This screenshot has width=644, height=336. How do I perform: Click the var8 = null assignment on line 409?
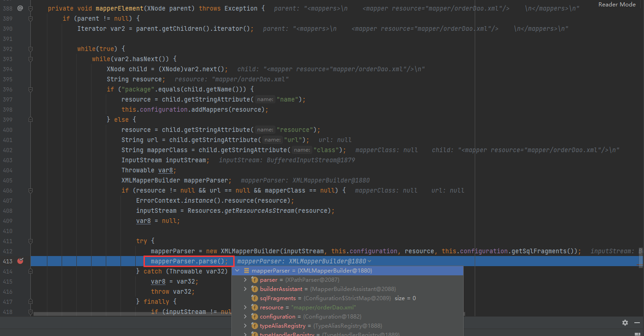(x=158, y=221)
